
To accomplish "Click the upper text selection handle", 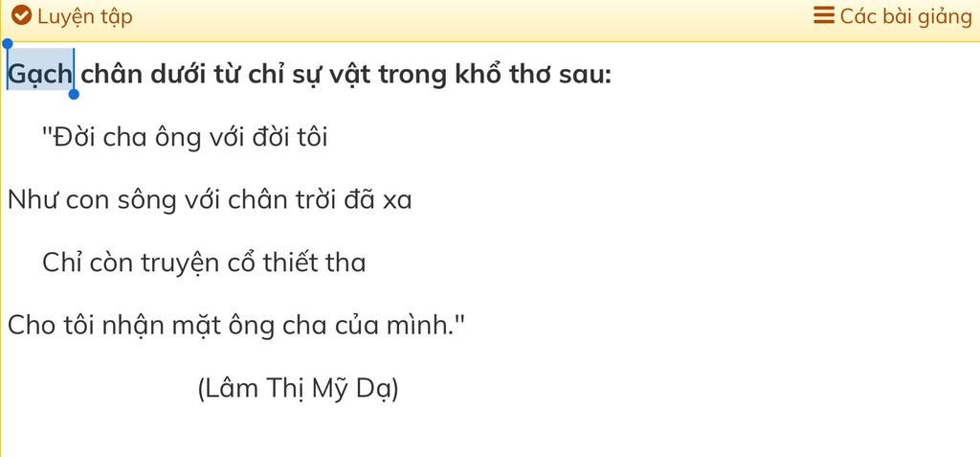I will coord(7,44).
